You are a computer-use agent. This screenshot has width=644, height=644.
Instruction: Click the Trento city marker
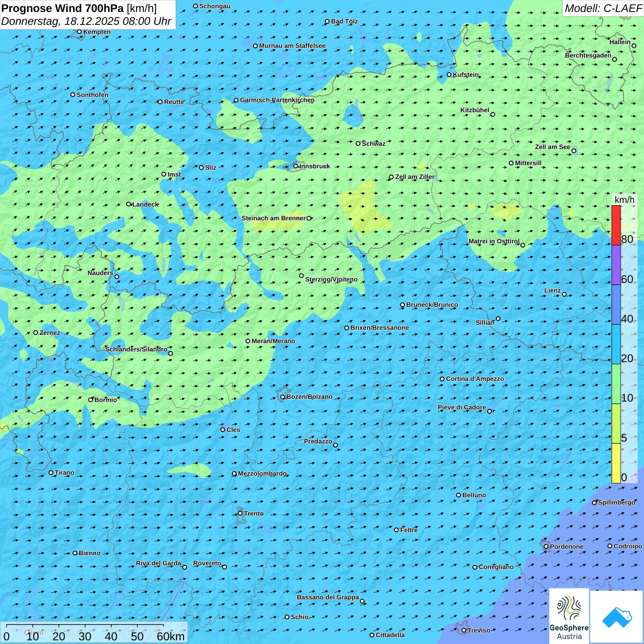pos(240,513)
